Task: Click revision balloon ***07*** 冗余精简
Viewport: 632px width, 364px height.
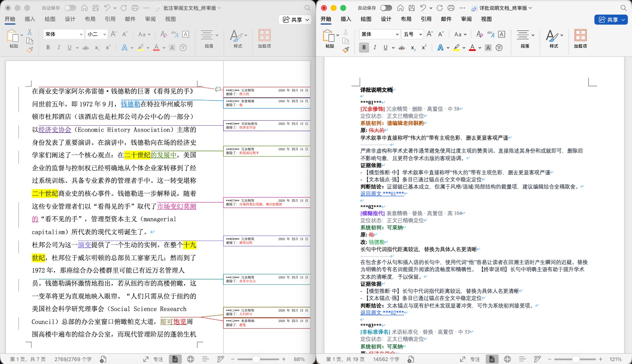Action: pyautogui.click(x=267, y=202)
